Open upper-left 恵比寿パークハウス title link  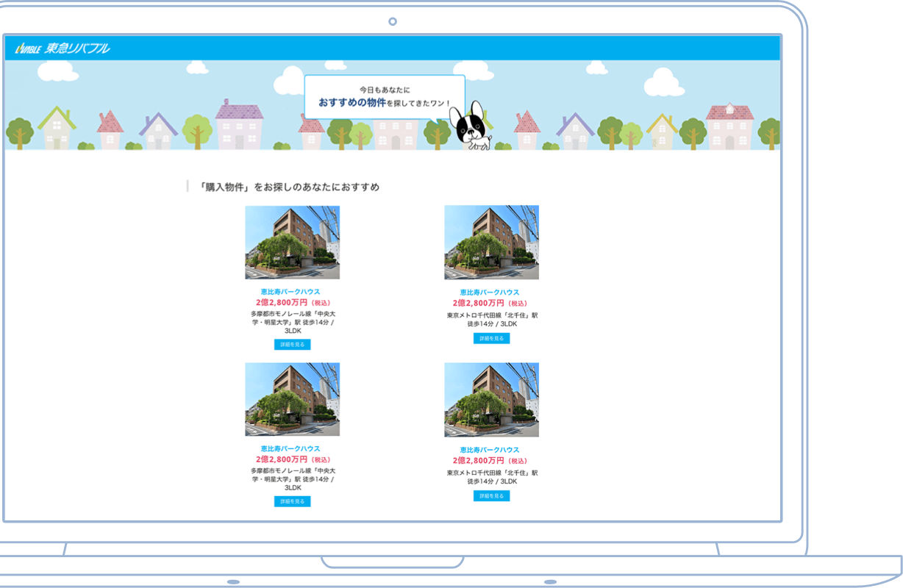(290, 292)
